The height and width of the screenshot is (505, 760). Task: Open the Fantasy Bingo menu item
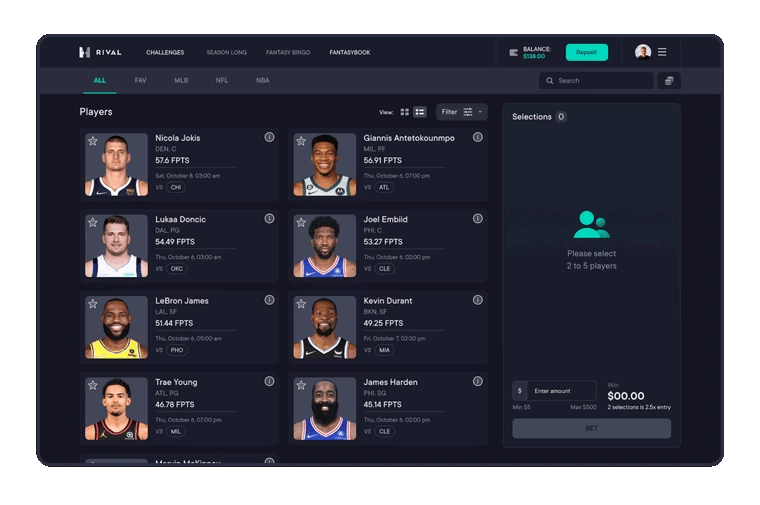click(288, 52)
